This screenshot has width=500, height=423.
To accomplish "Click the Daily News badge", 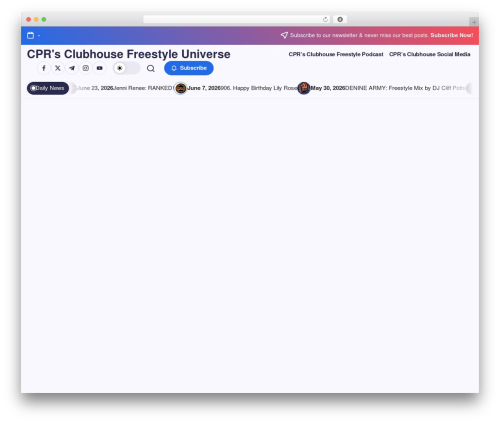I will [x=48, y=88].
